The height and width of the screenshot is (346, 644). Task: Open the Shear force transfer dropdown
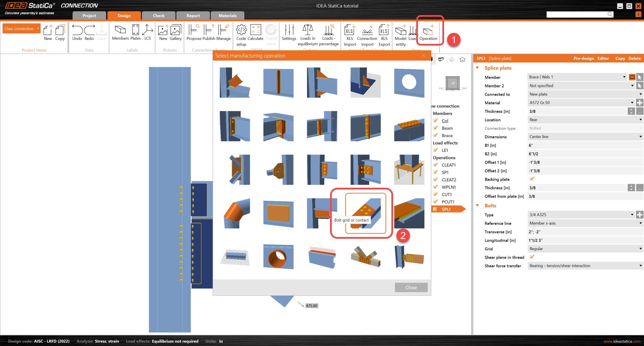click(640, 266)
